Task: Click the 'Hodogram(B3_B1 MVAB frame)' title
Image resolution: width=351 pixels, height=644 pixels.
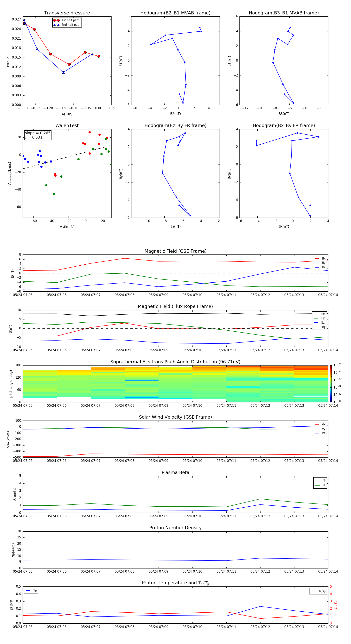Action: point(284,13)
